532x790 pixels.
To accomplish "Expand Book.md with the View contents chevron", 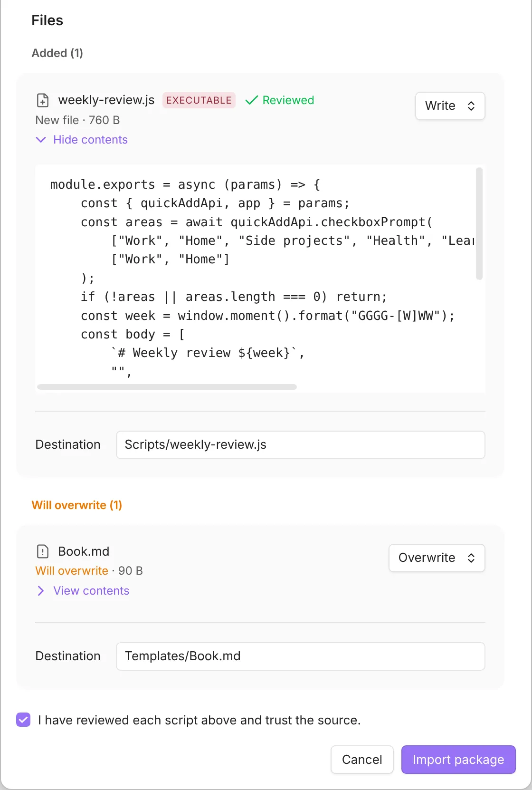I will click(x=41, y=591).
